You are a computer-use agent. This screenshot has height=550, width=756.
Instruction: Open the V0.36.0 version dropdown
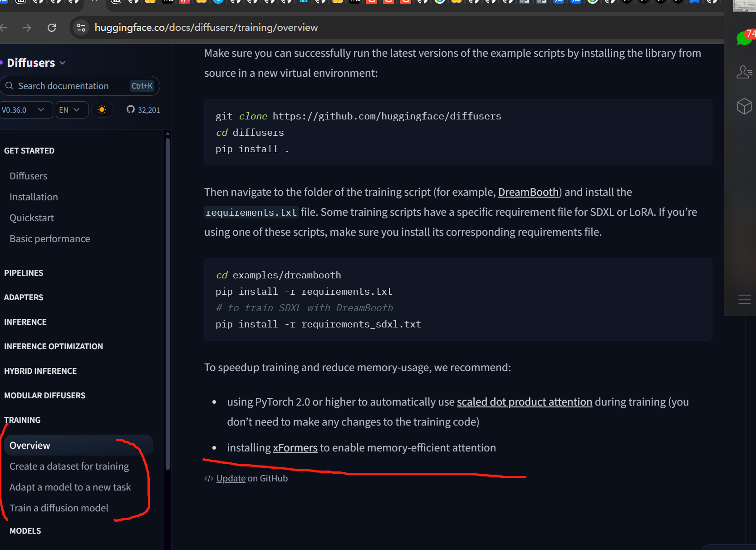[25, 110]
